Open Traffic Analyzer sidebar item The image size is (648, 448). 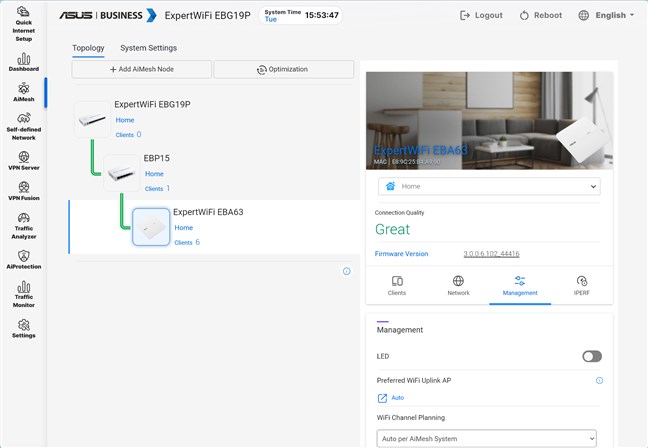tap(24, 226)
